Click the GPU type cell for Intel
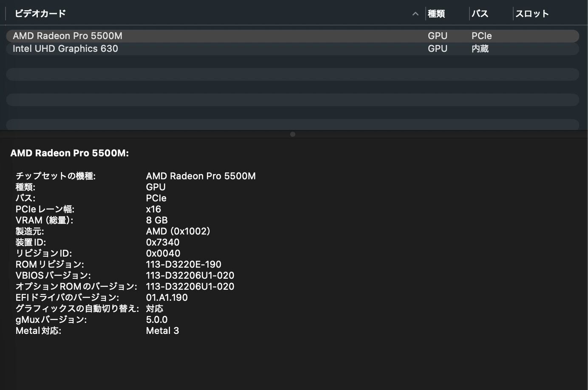The width and height of the screenshot is (588, 390). click(x=438, y=48)
